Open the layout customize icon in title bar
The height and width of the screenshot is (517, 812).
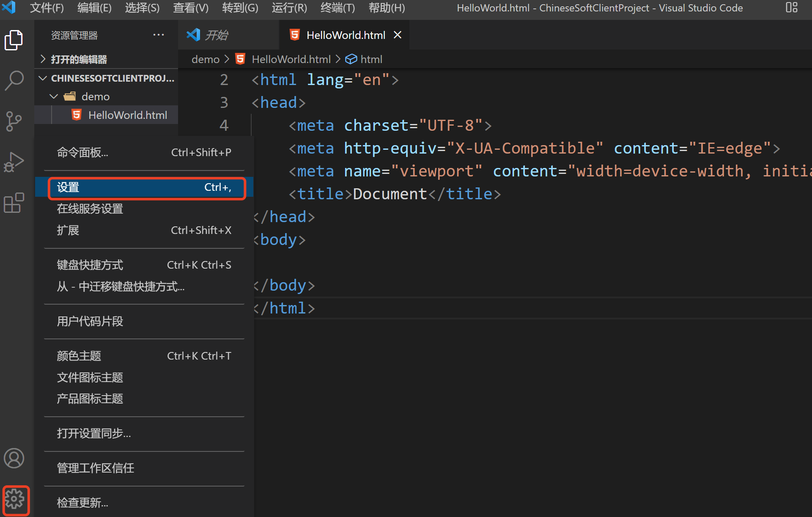pos(791,8)
